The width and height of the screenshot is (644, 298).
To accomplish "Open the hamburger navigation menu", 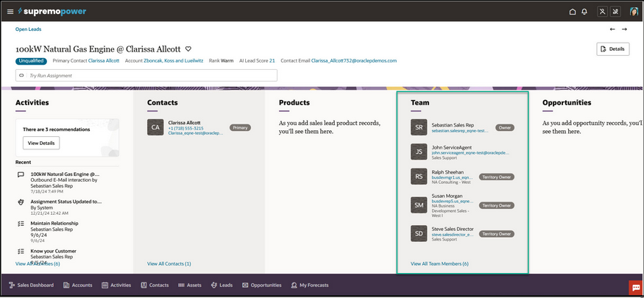I will point(10,12).
